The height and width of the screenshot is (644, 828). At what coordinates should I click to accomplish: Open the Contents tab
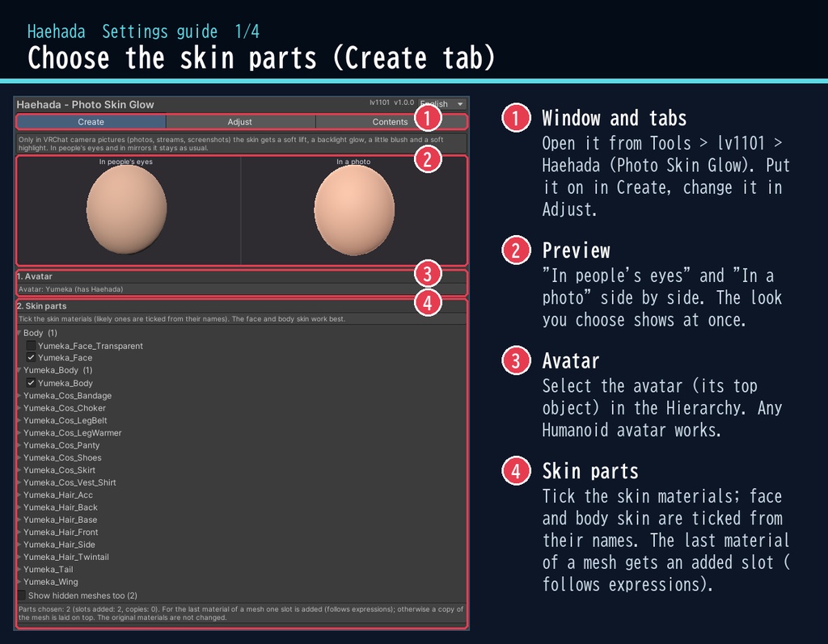(x=391, y=122)
